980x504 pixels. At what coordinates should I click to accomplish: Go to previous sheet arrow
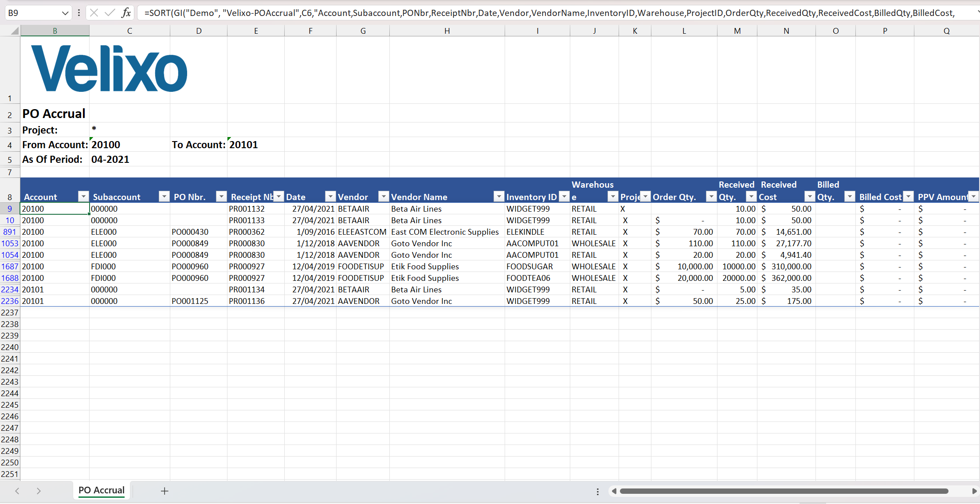(x=17, y=491)
